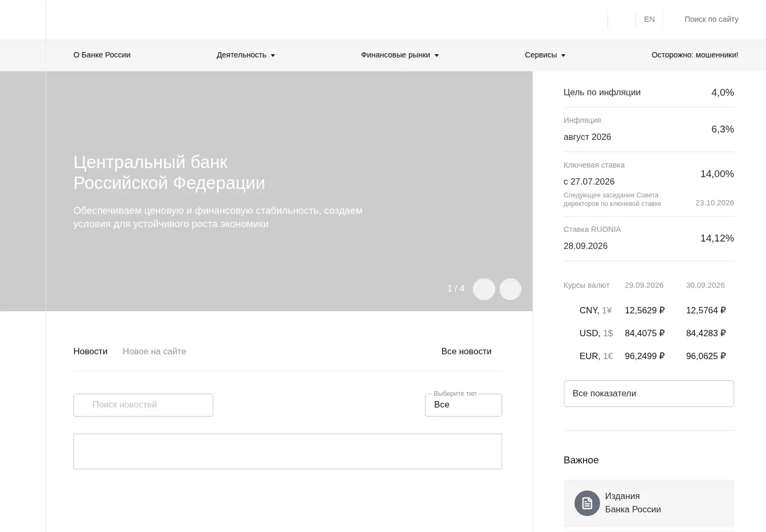
Task: Expand the Деятельность menu arrow
Action: click(x=273, y=55)
